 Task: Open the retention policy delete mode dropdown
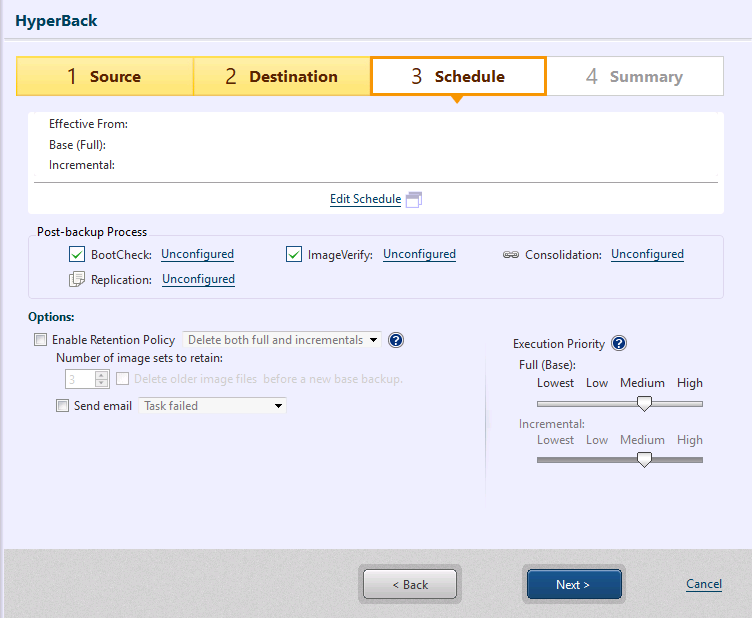pos(282,340)
